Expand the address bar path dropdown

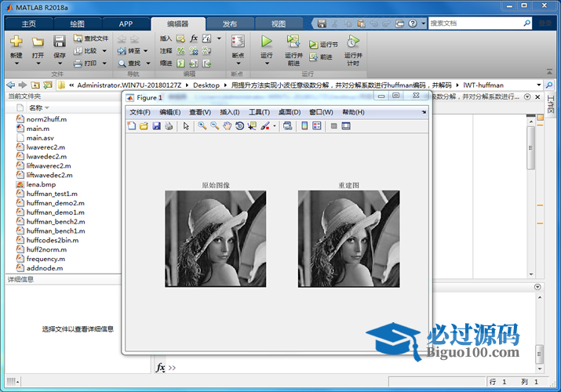pos(539,84)
